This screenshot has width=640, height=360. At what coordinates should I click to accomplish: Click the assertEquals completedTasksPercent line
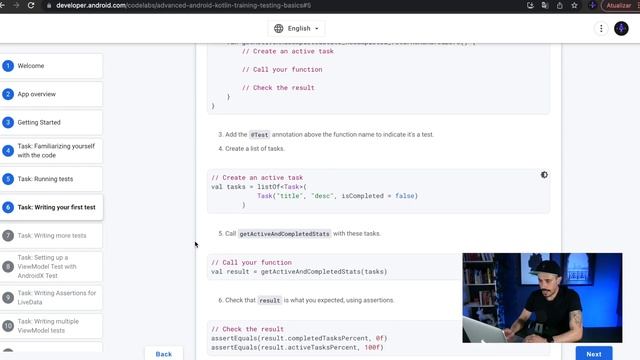(x=299, y=338)
